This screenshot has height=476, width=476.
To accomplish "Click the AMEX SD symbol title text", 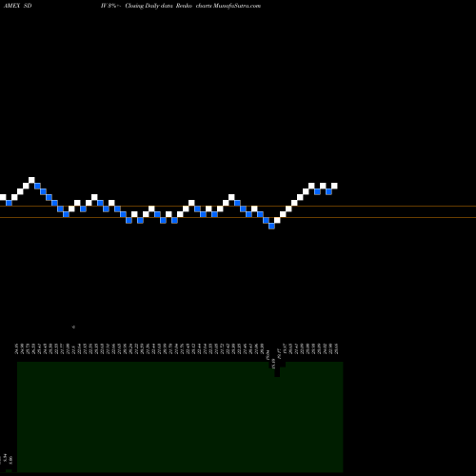I will click(x=18, y=6).
